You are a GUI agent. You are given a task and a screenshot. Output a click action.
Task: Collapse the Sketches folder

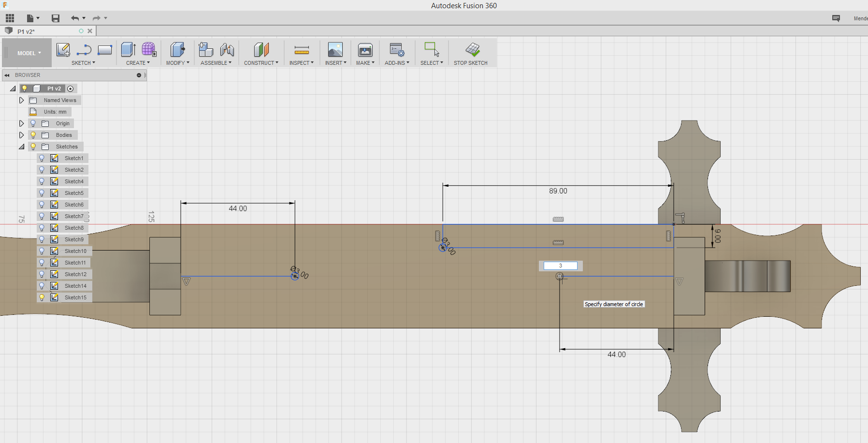click(x=22, y=147)
